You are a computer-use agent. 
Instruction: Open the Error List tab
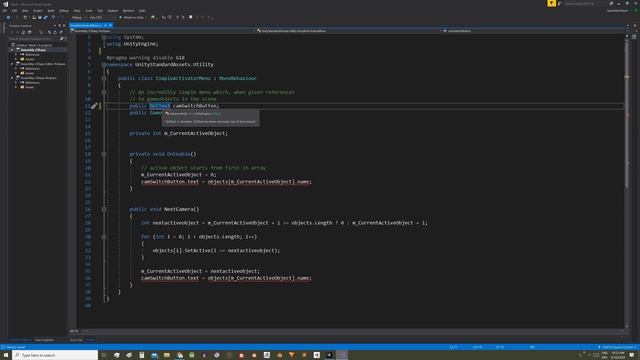(x=76, y=340)
